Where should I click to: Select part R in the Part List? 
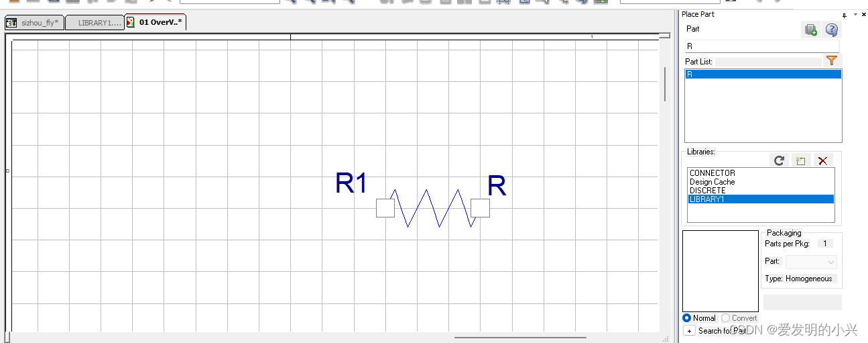coord(763,75)
